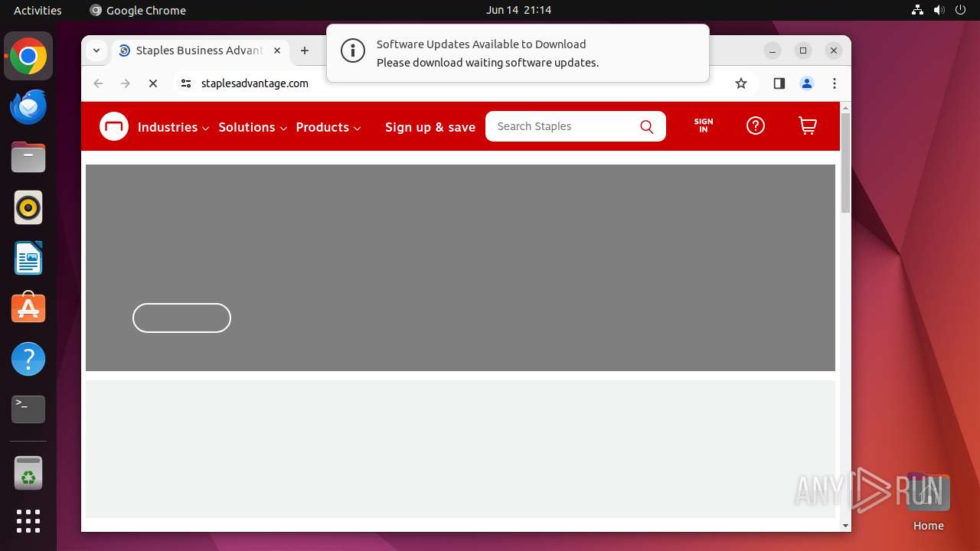Open Rhythmbox from the dock

coord(28,207)
